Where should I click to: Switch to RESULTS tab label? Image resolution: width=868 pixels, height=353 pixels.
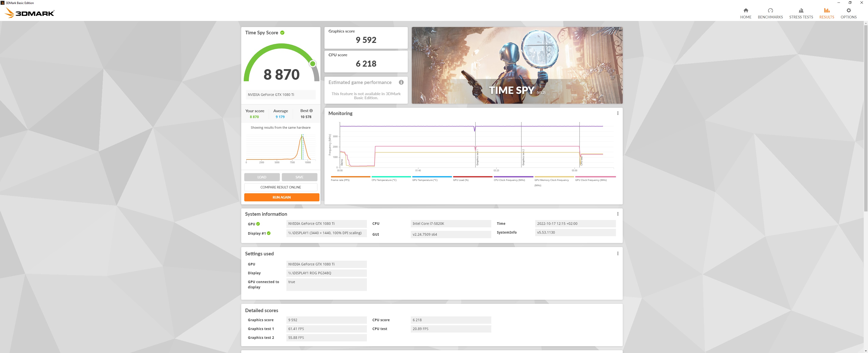(x=827, y=17)
